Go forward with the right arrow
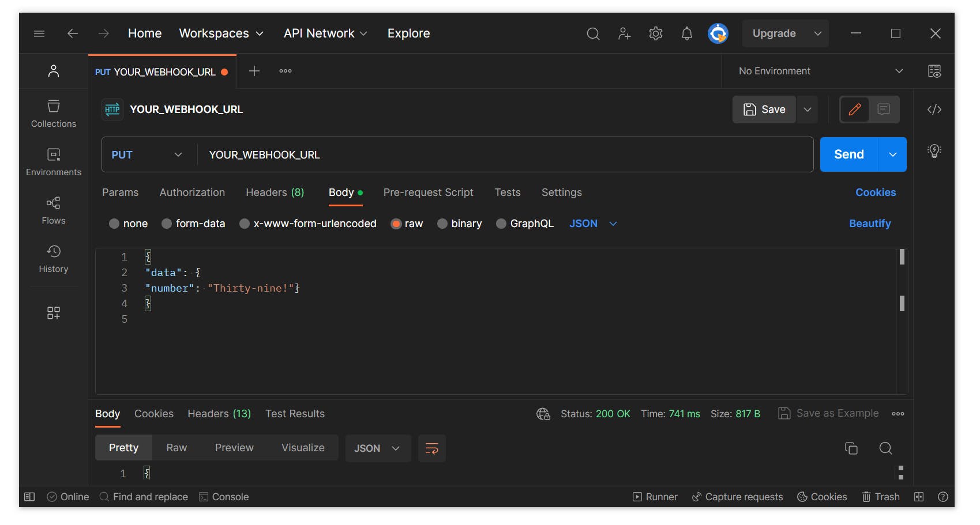Viewport: 980px width, 525px height. pyautogui.click(x=104, y=33)
